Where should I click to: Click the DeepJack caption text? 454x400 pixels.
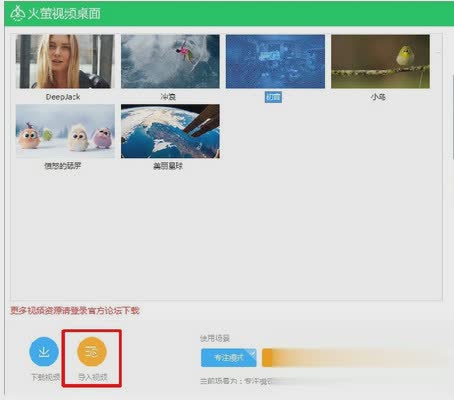63,97
